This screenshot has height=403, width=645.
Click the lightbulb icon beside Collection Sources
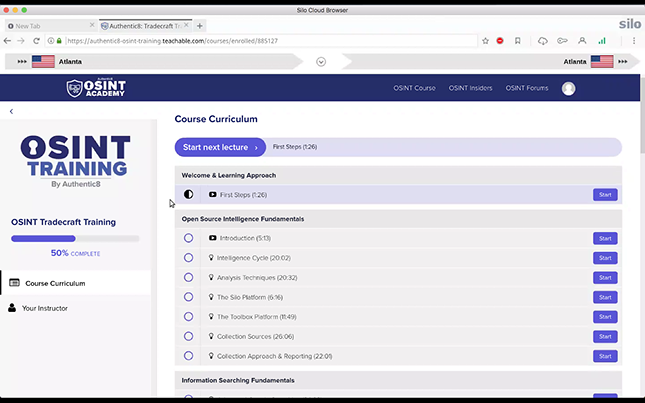point(211,336)
